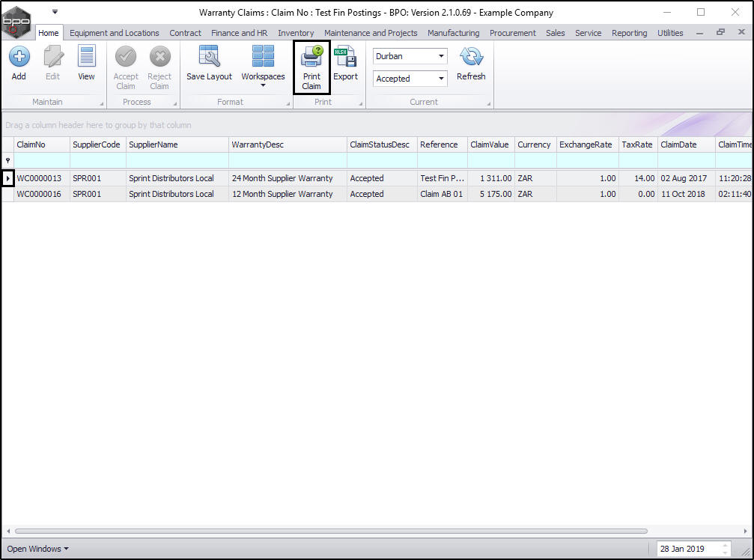Click the Export to XLSX icon
Viewport: 754px width, 560px height.
coord(345,57)
